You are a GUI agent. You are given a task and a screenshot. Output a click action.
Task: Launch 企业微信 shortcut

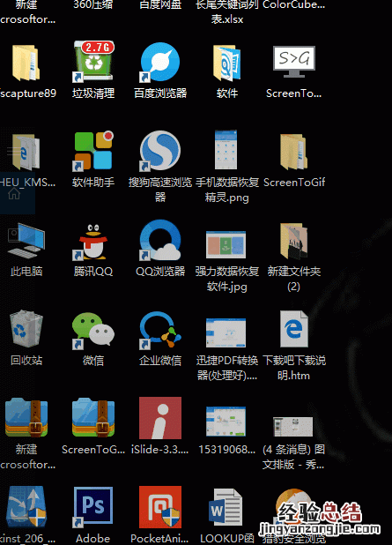click(x=160, y=330)
